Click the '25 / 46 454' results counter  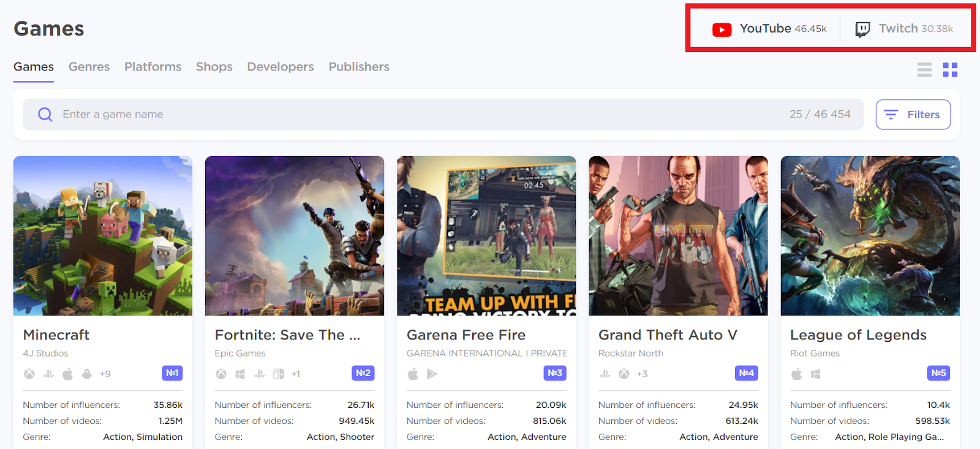point(820,115)
